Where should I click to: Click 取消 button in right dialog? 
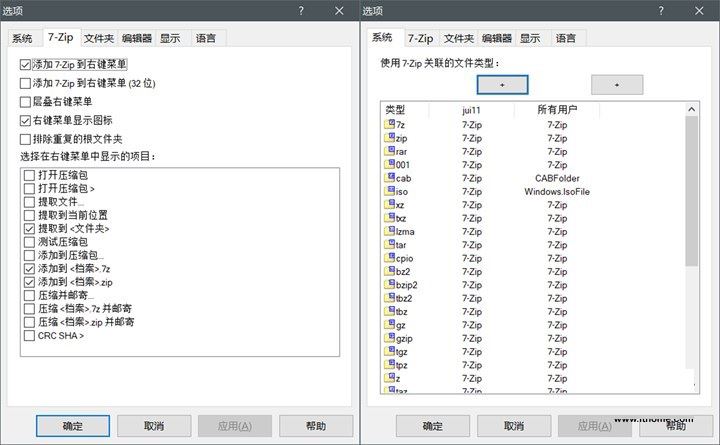point(514,426)
